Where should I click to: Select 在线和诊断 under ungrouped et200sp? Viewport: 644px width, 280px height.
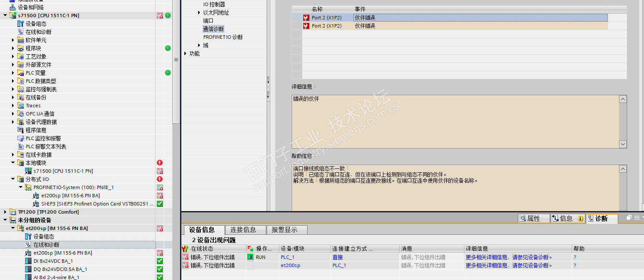(x=46, y=245)
